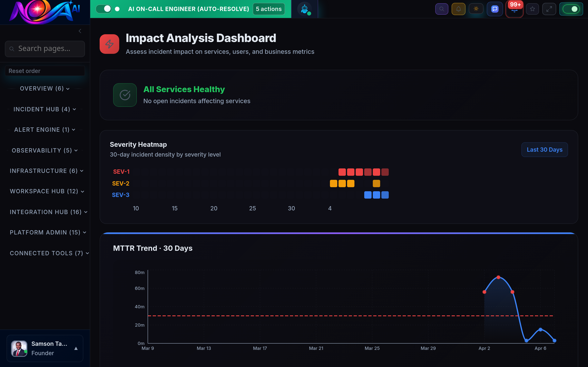Expand the Incident Hub section
Viewport: 588px width, 367px height.
45,109
